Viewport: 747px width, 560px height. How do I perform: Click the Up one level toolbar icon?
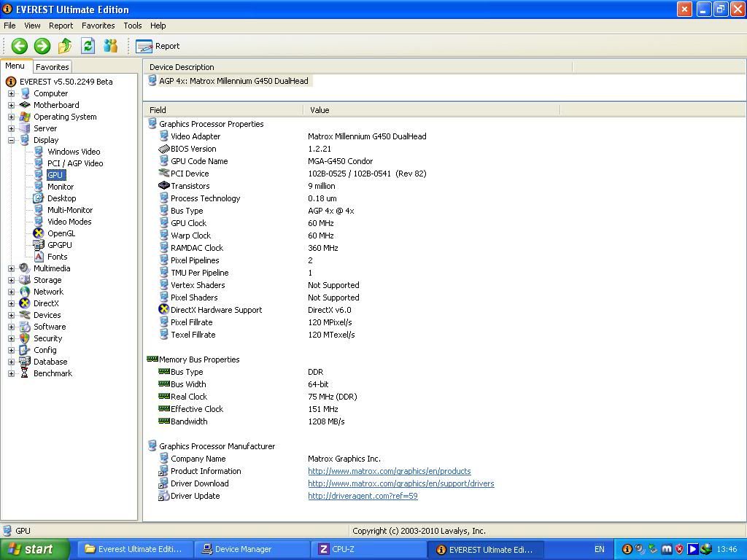pyautogui.click(x=65, y=46)
